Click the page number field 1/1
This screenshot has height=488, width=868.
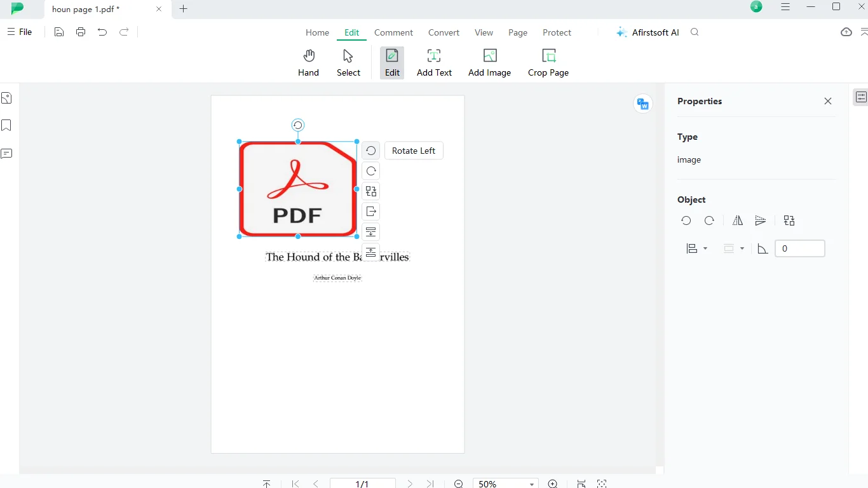tap(362, 484)
